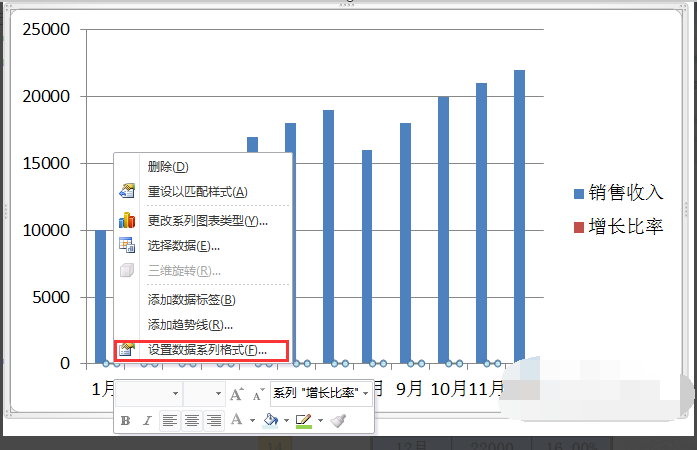Click the 10月 axis label
Viewport: 697px width, 450px height.
(x=449, y=389)
